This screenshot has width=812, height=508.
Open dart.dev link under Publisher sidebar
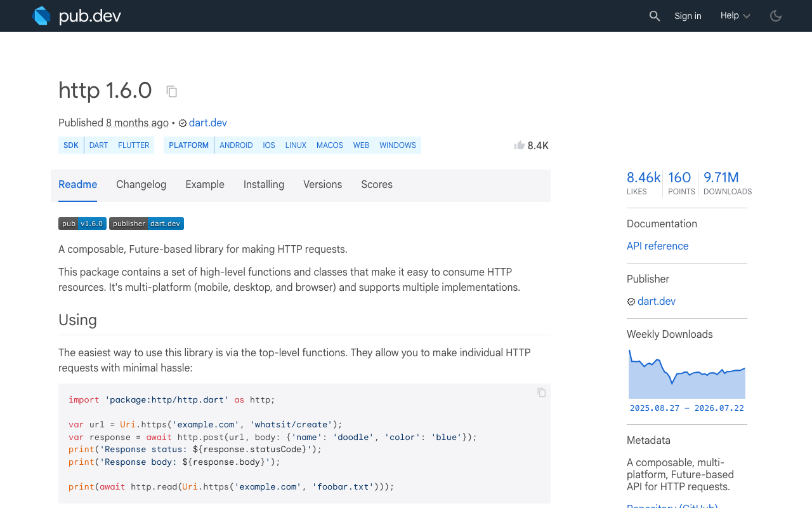coord(657,302)
